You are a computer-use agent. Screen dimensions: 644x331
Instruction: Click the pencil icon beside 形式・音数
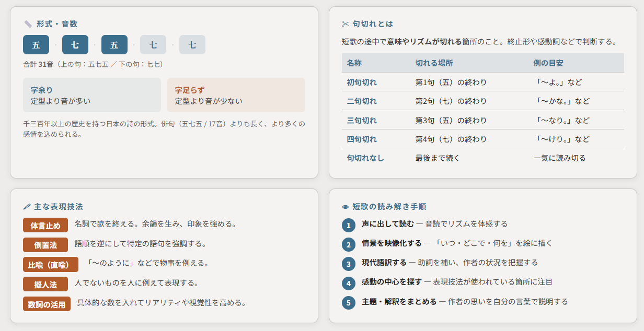27,23
